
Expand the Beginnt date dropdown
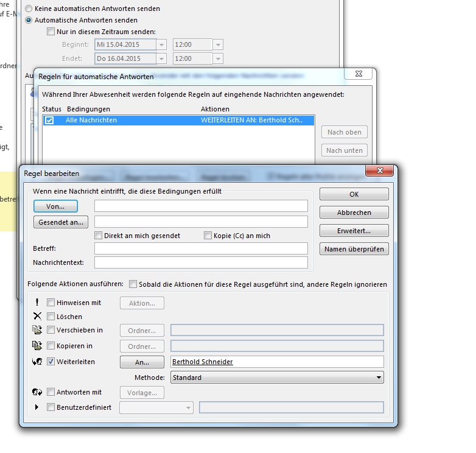[161, 44]
